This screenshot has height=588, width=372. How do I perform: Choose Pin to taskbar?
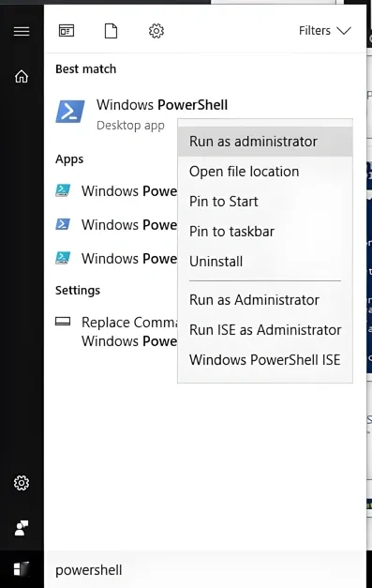click(x=265, y=232)
